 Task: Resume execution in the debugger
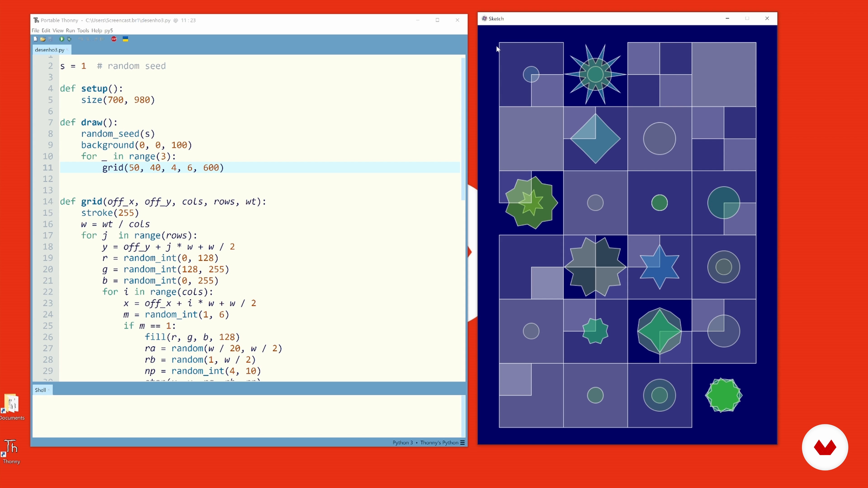click(x=102, y=39)
